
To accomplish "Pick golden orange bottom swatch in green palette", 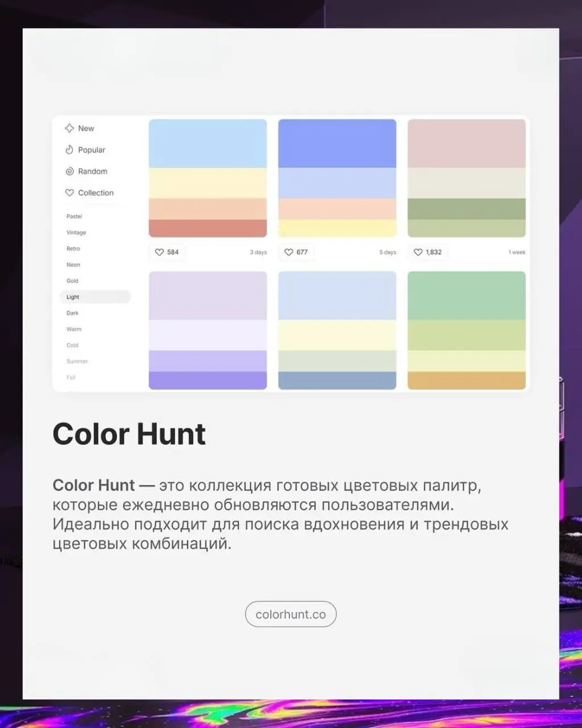I will [x=467, y=381].
